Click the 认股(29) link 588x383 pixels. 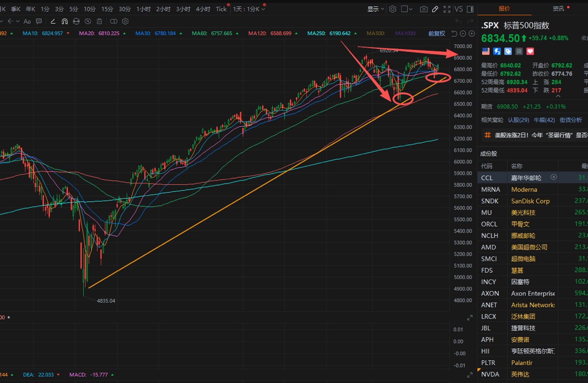coord(518,120)
